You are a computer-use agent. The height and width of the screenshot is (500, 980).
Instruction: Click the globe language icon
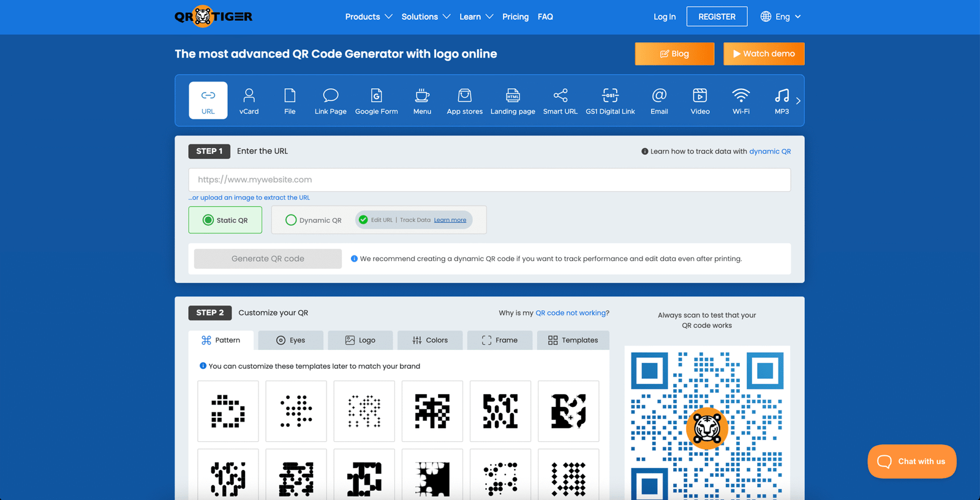766,17
